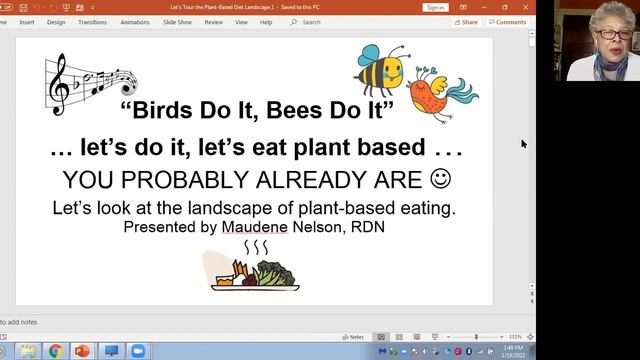The width and height of the screenshot is (640, 360).
Task: Open Google Chrome from taskbar
Action: (x=56, y=351)
